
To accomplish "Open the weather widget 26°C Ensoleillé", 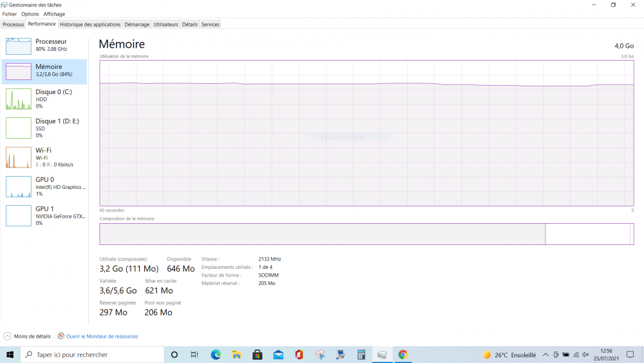I will pyautogui.click(x=509, y=355).
